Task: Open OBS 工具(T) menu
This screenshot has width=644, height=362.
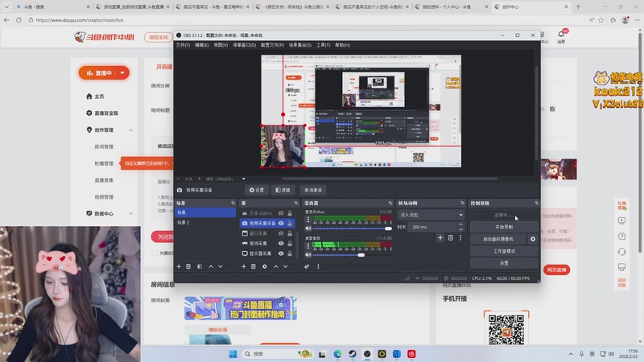Action: click(x=324, y=45)
